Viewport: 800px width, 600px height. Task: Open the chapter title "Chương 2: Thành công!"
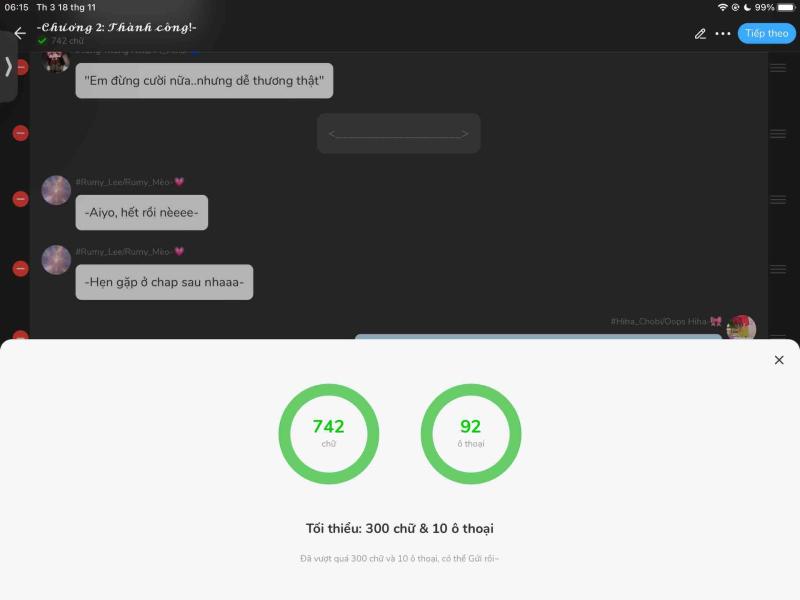pyautogui.click(x=116, y=28)
